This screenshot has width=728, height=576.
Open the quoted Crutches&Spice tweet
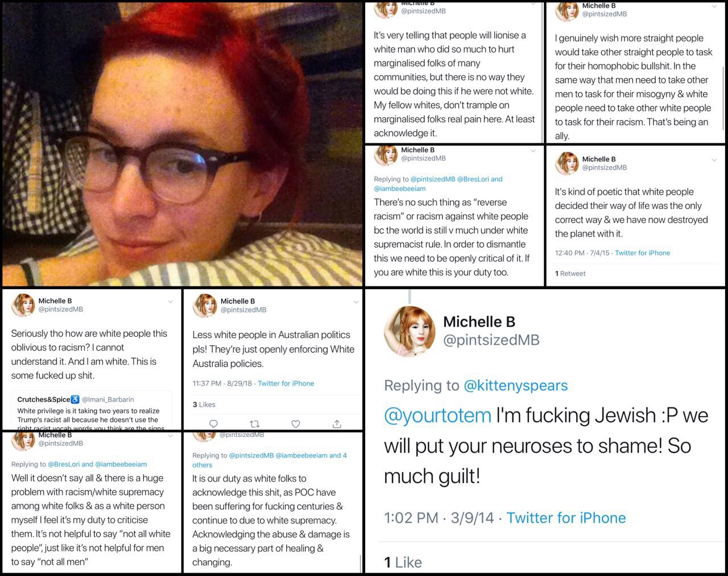(92, 410)
